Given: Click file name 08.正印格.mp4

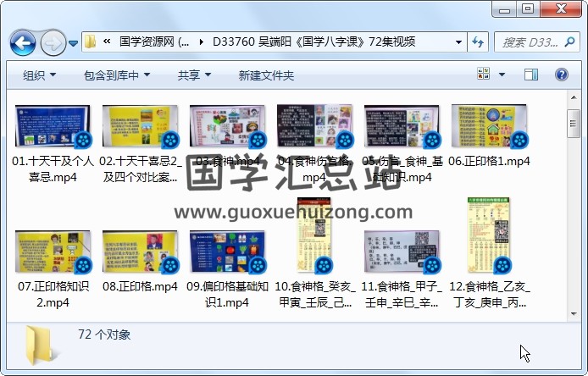Looking at the screenshot, I should tap(141, 287).
